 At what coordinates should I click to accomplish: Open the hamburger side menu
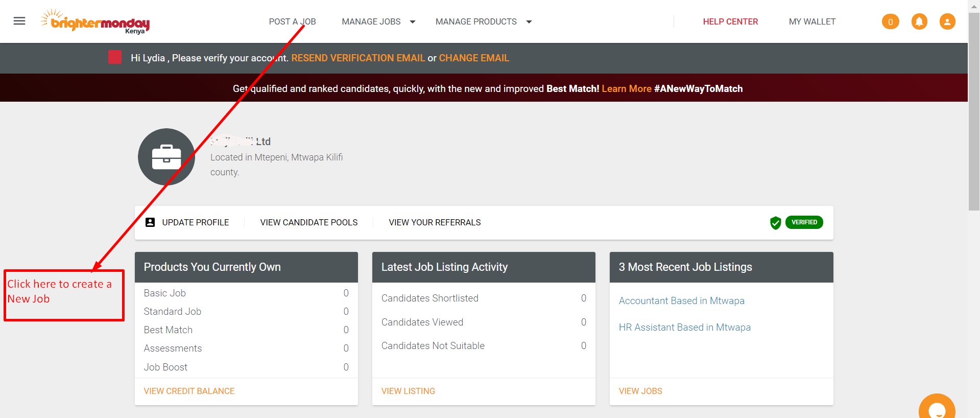[x=19, y=21]
